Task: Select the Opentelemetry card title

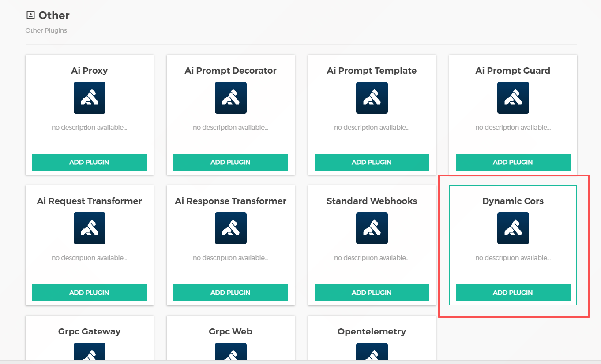Action: click(x=372, y=331)
